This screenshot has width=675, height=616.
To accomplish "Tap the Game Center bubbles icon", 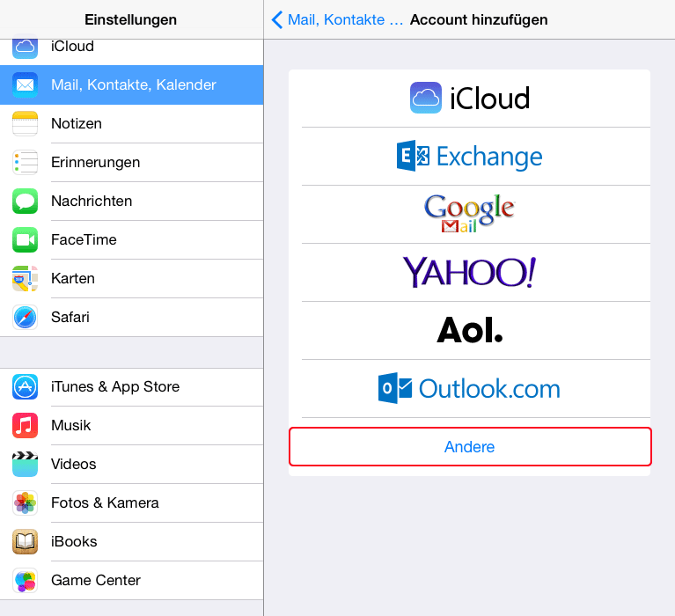I will coord(25,580).
